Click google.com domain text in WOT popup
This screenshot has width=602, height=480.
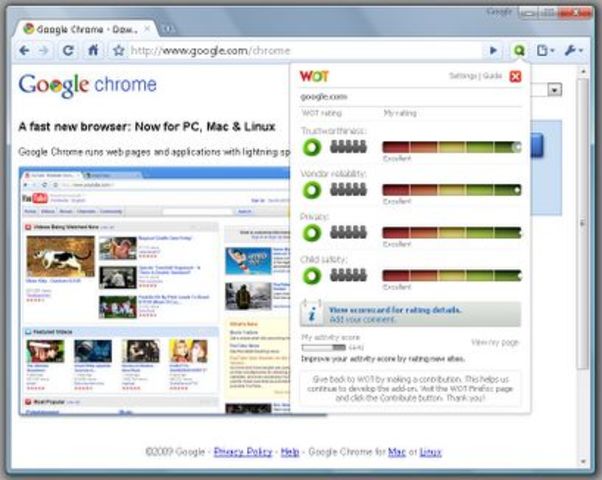pyautogui.click(x=324, y=96)
